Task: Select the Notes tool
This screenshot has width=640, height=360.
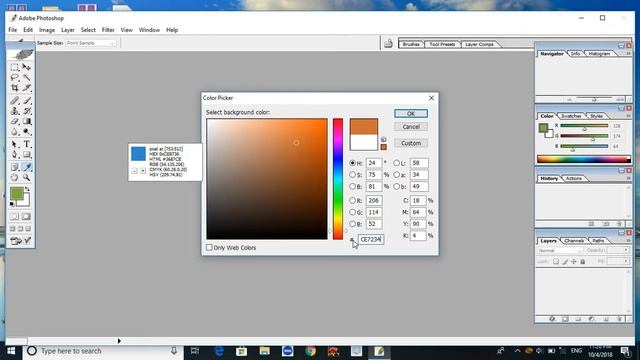Action: click(x=15, y=167)
